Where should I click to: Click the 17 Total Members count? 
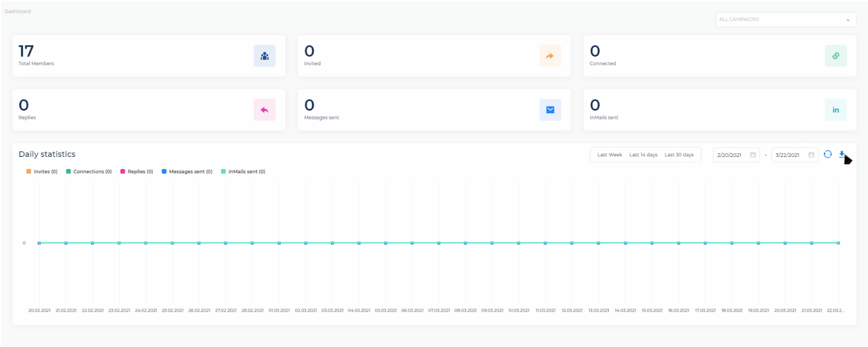[26, 51]
